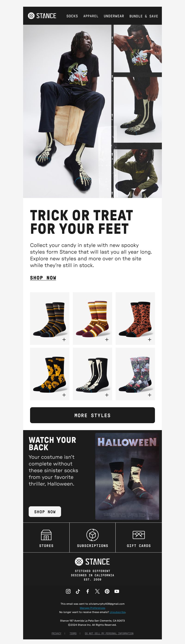This screenshot has height=644, width=185.
Task: Open the YouTube icon
Action: coord(117,591)
